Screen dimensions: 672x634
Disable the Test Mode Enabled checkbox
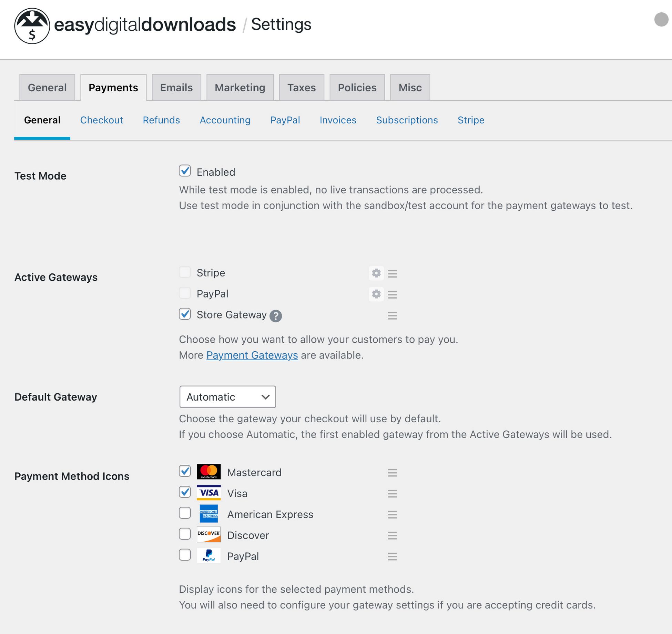pyautogui.click(x=185, y=171)
